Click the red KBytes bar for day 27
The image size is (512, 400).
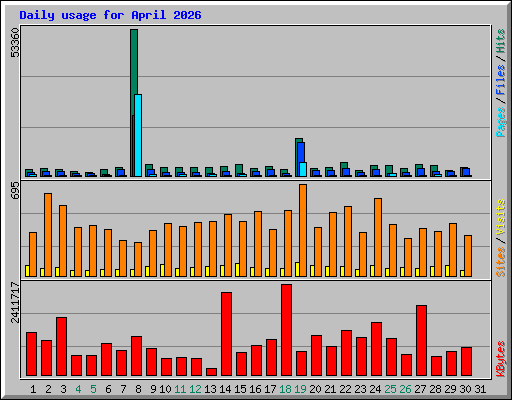(x=421, y=341)
